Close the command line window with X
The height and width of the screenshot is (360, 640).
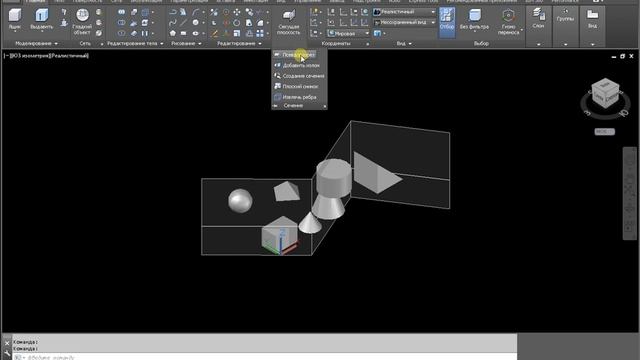point(7,343)
